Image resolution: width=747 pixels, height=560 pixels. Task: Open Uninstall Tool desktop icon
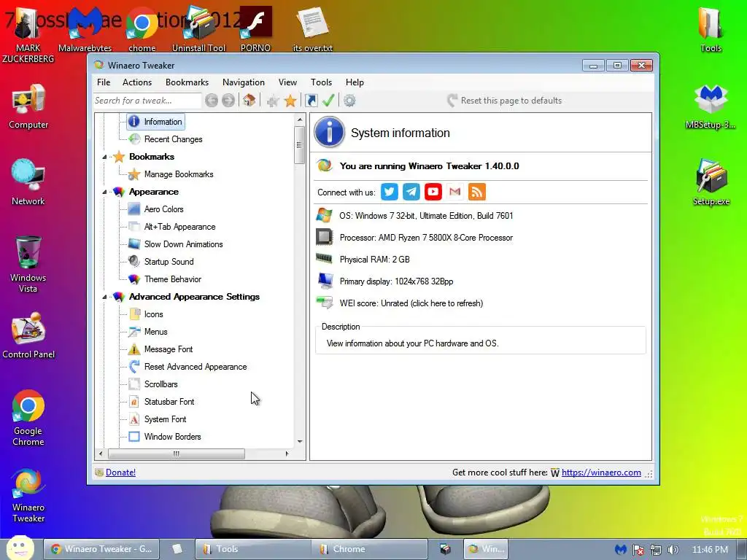coord(198,29)
